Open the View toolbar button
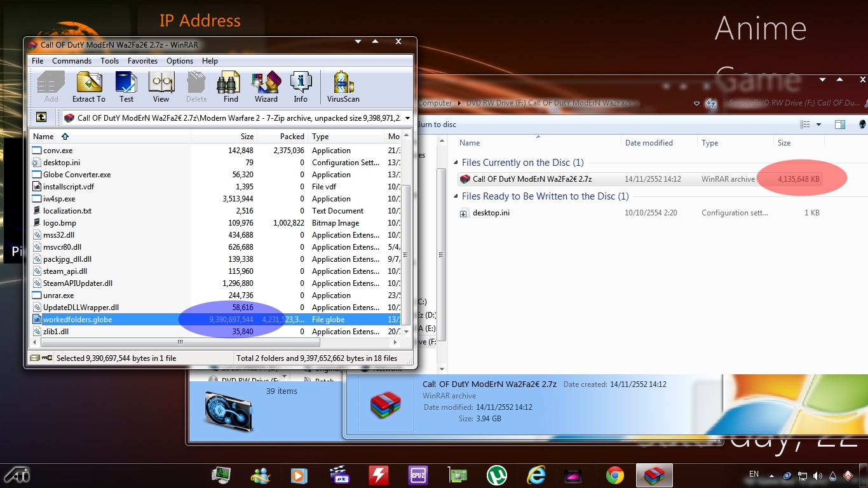The image size is (868, 488). 161,87
